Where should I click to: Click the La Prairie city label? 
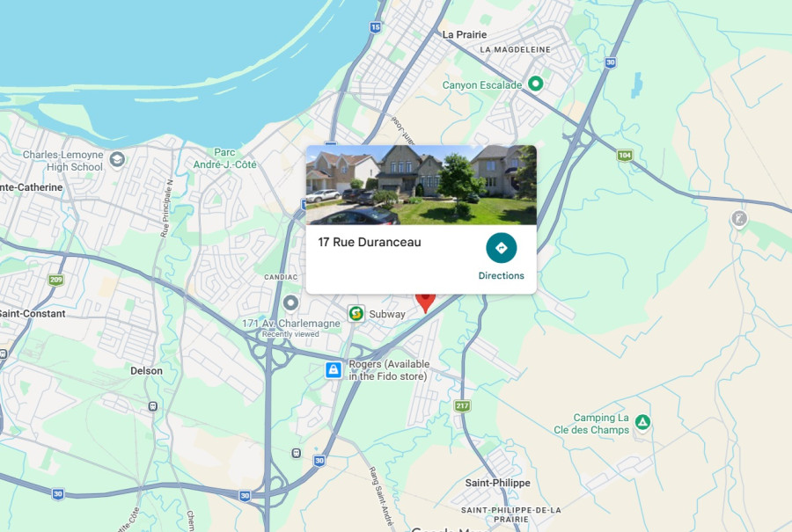coord(465,35)
